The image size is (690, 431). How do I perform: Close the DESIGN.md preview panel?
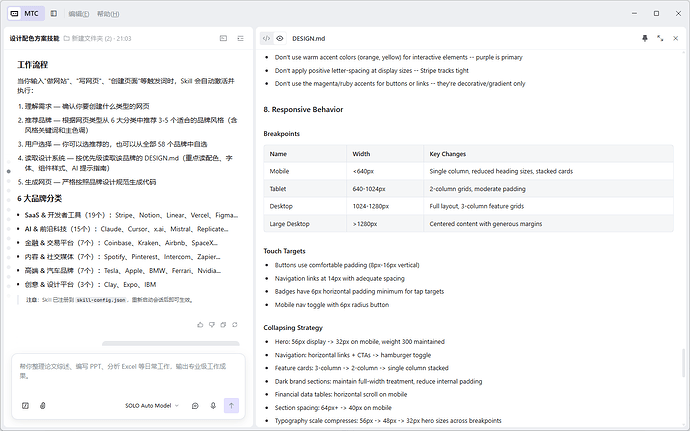pos(675,38)
